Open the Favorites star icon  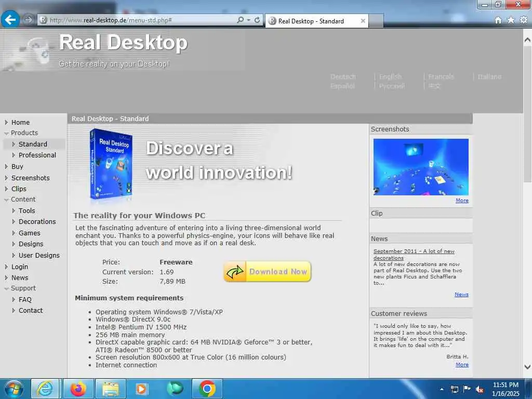pyautogui.click(x=511, y=20)
